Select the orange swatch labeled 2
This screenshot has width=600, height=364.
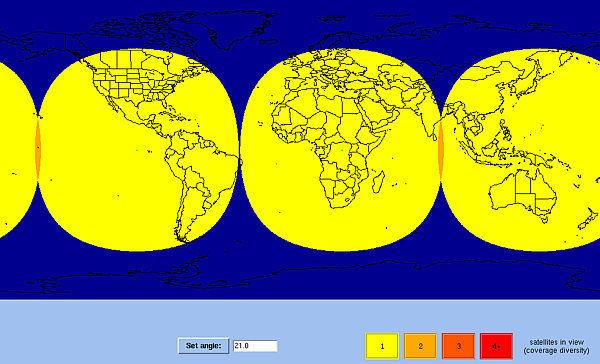[x=420, y=346]
